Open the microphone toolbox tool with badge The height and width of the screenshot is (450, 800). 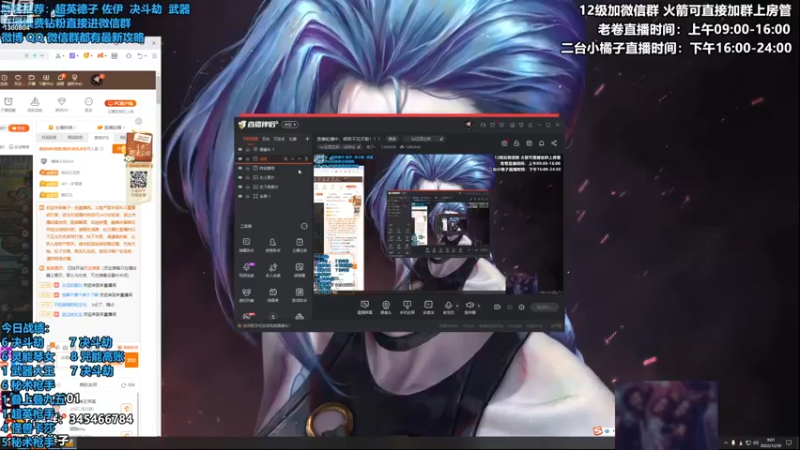[246, 269]
